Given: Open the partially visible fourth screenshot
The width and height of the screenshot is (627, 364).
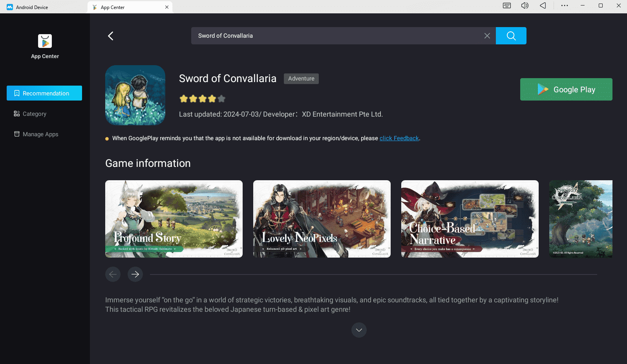Looking at the screenshot, I should (581, 219).
